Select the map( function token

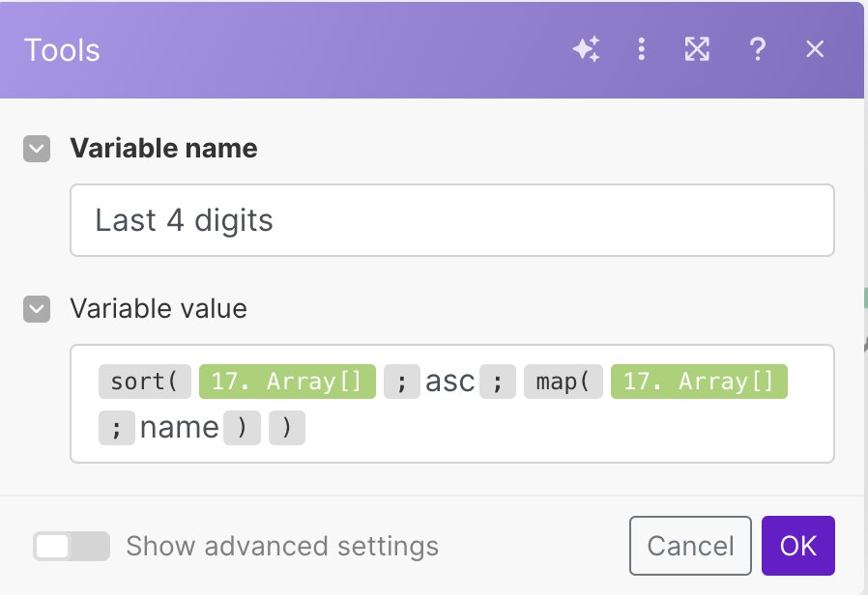[563, 382]
